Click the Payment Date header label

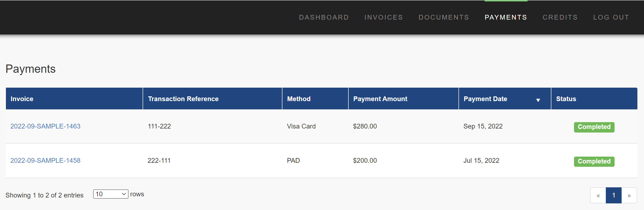[x=485, y=99]
